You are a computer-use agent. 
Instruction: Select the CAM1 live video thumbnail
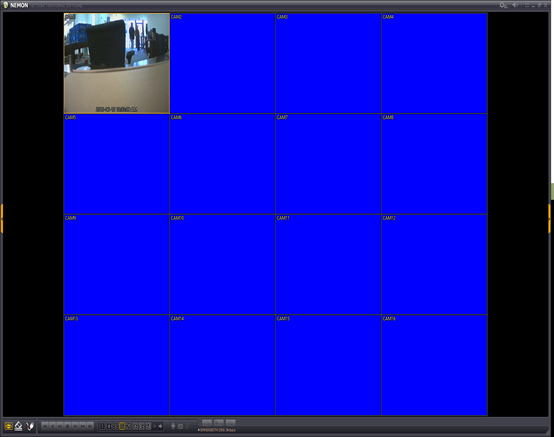[x=117, y=63]
